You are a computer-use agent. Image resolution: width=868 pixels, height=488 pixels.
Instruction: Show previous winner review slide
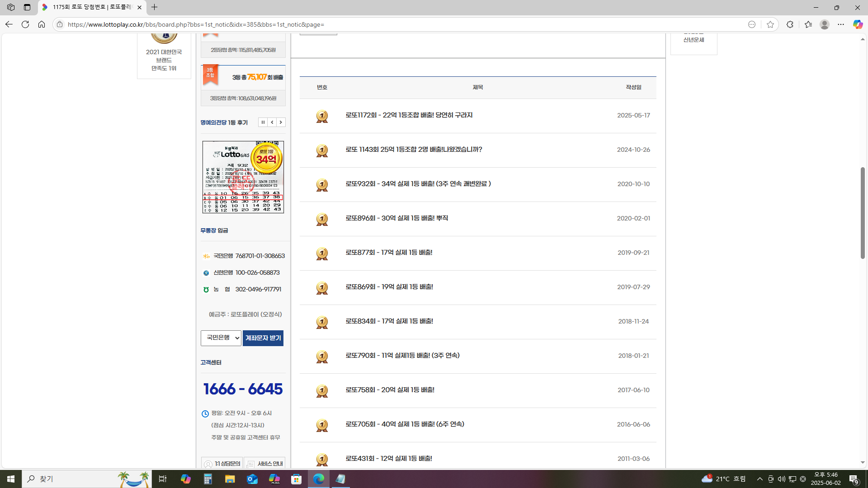point(272,122)
